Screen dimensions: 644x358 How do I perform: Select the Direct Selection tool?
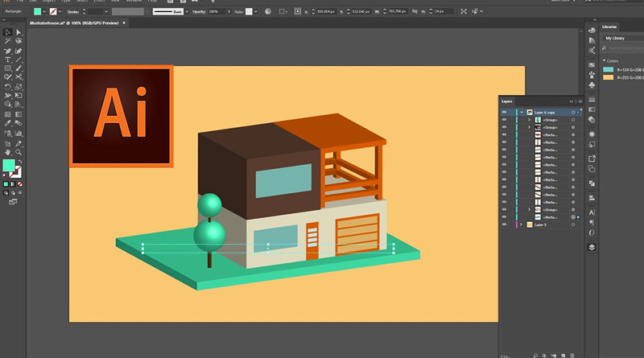(19, 32)
